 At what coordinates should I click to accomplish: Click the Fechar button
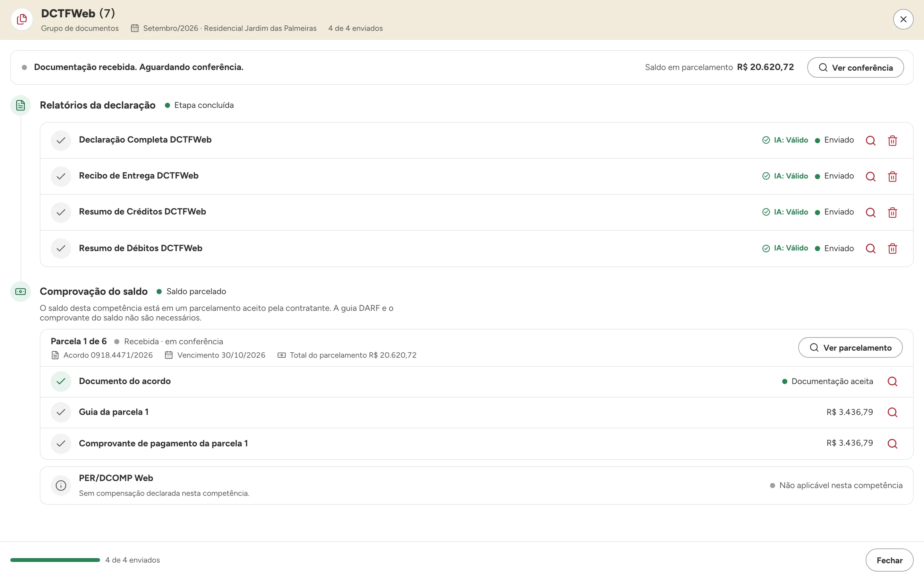(x=889, y=560)
